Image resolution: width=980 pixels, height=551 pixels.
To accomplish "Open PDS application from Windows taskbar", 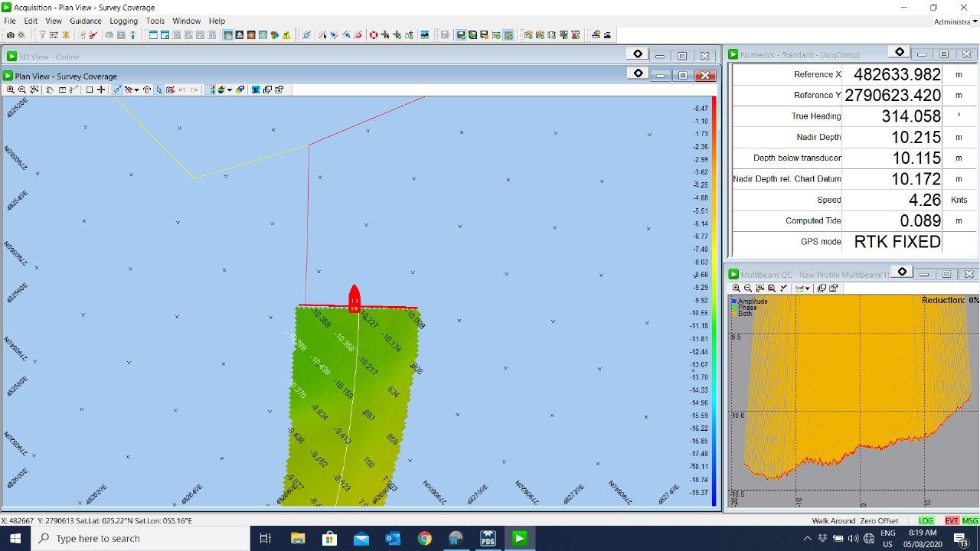I will (x=488, y=538).
